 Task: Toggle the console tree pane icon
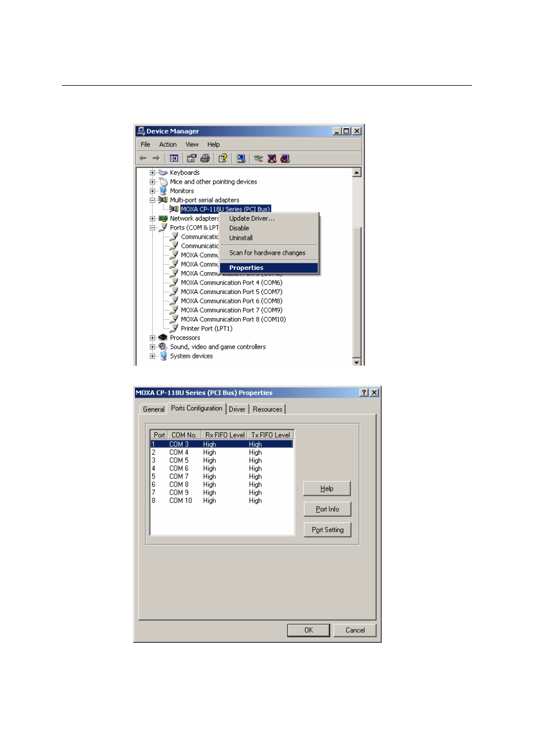pyautogui.click(x=174, y=158)
